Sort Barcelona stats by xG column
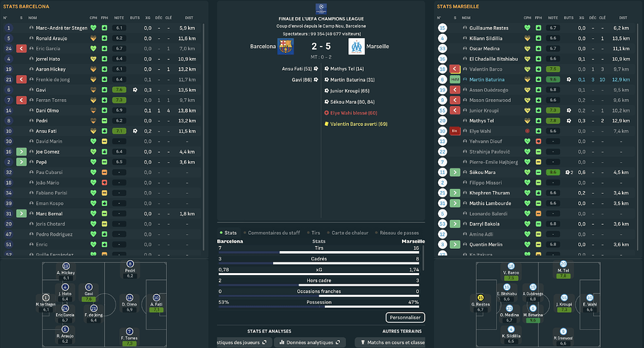This screenshot has width=644, height=348. point(148,18)
